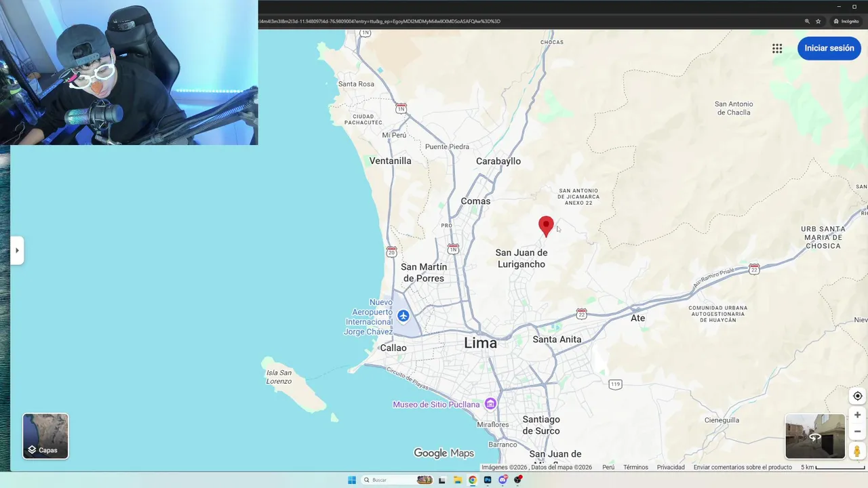Click the Iniciar sesión button
Screen dimensions: 868x488
[x=829, y=48]
